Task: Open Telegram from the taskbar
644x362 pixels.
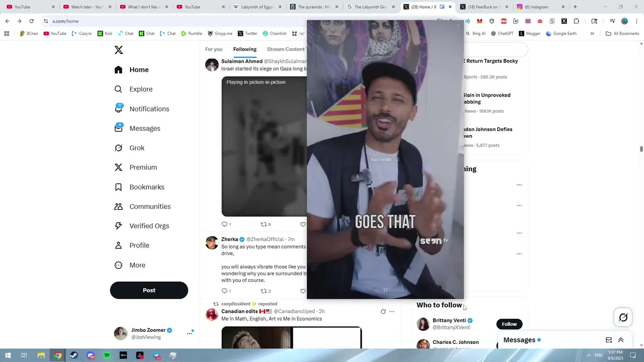Action: coord(156,355)
